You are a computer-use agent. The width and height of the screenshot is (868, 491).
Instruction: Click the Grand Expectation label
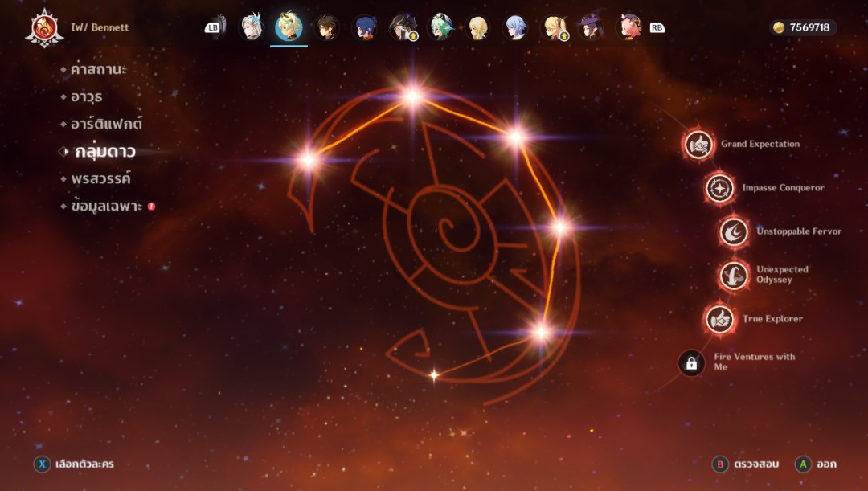pyautogui.click(x=760, y=144)
